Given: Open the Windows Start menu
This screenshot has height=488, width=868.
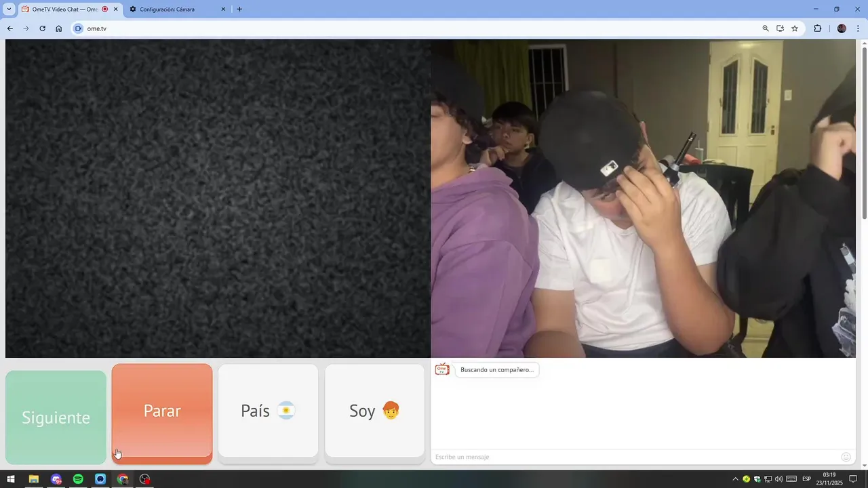Looking at the screenshot, I should [11, 479].
